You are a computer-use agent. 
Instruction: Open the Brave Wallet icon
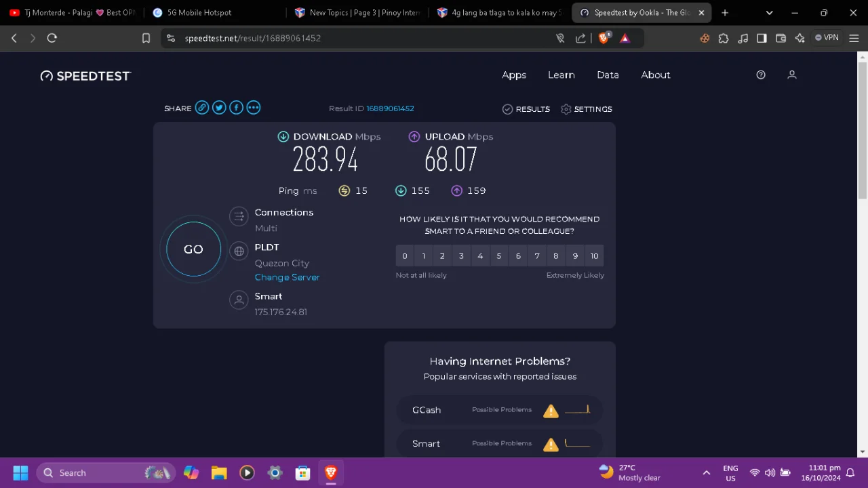[781, 39]
